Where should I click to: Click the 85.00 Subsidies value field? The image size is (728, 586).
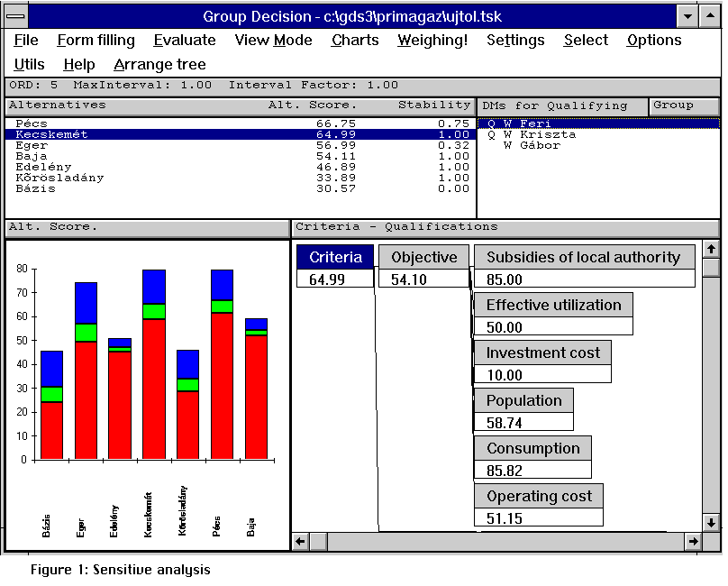[585, 279]
